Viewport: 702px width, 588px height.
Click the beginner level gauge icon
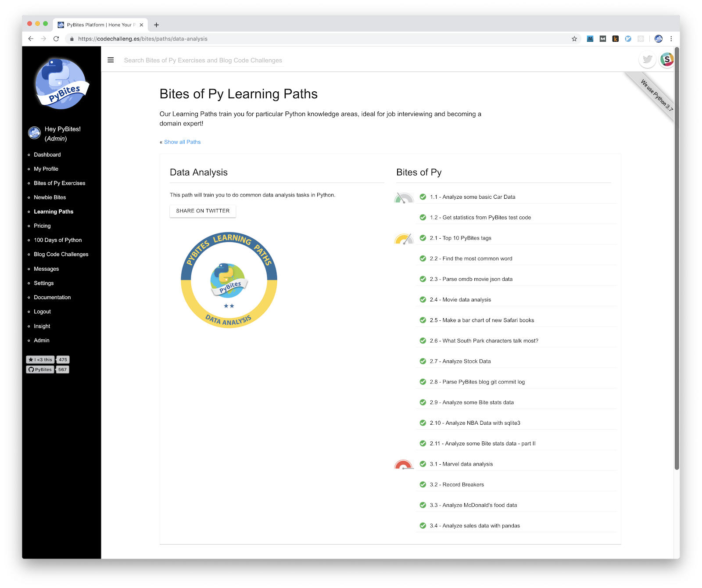pos(404,197)
